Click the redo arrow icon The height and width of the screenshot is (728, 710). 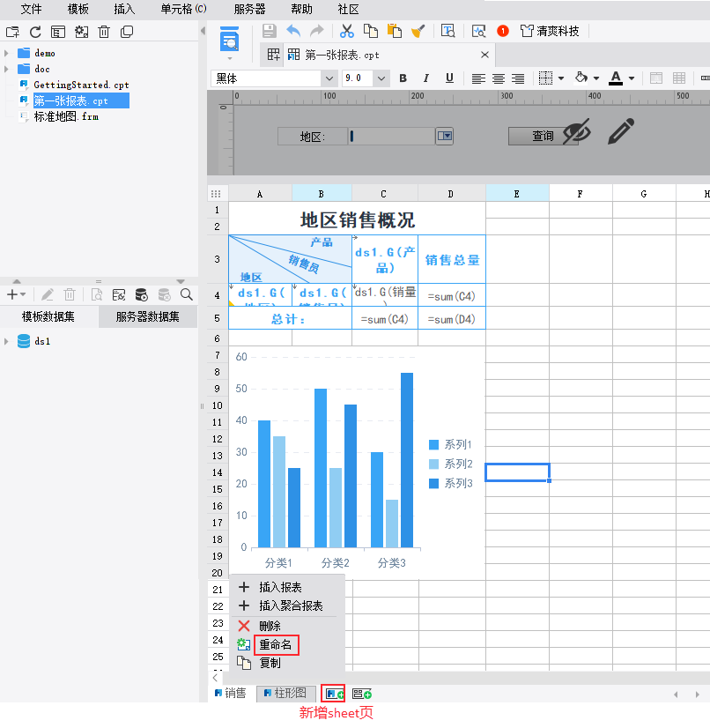pyautogui.click(x=317, y=31)
